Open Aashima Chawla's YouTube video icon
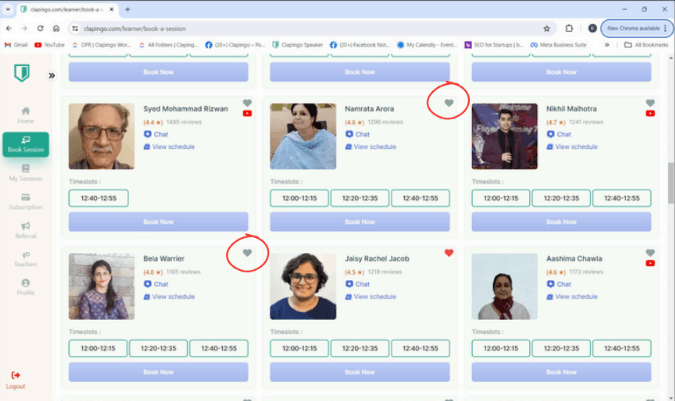675x401 pixels. pos(650,263)
